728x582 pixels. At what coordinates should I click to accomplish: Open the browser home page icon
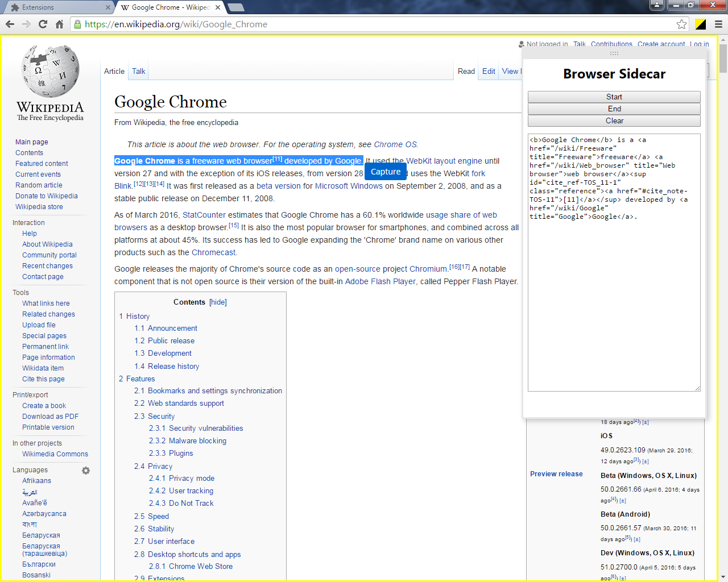coord(59,24)
